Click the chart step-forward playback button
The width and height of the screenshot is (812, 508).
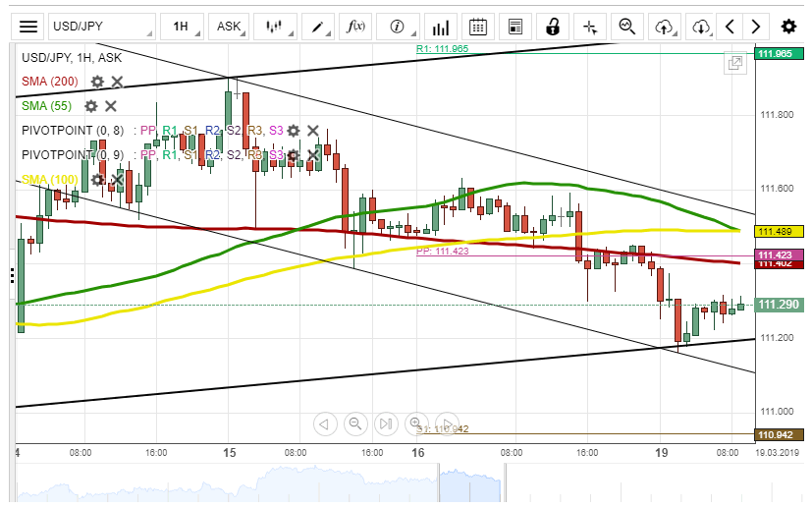pos(447,424)
